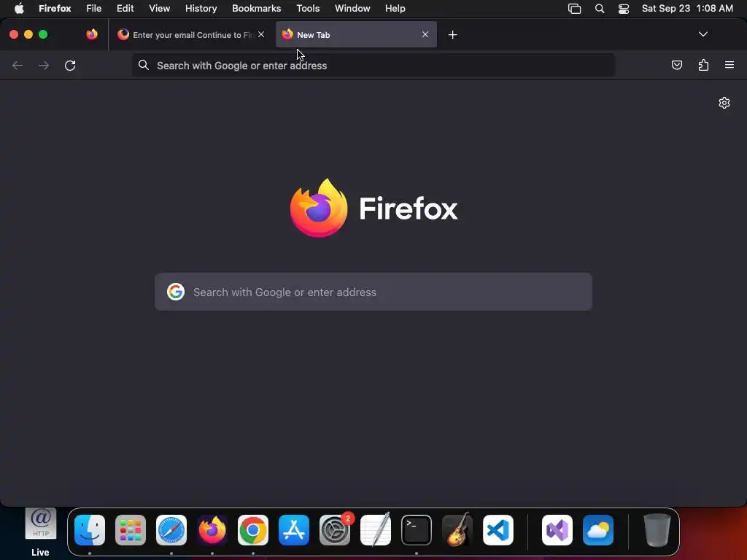Open the Bookmarks menu
The image size is (747, 560).
256,9
